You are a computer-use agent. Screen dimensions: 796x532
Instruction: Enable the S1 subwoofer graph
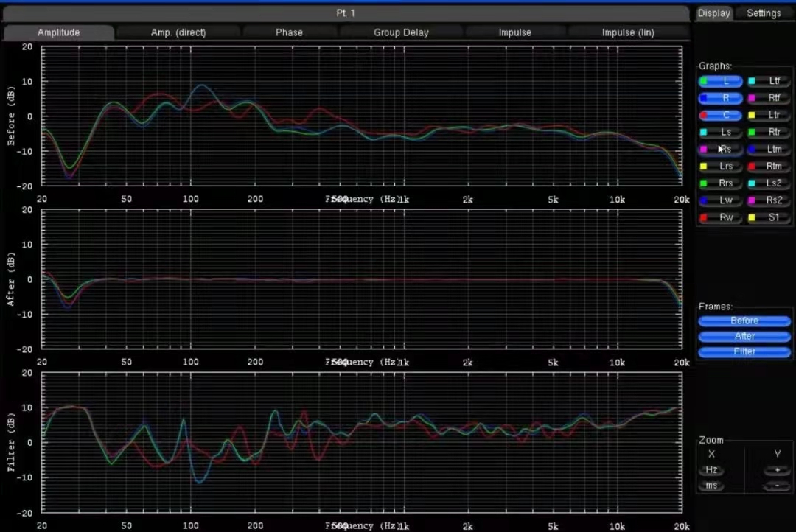click(x=769, y=217)
